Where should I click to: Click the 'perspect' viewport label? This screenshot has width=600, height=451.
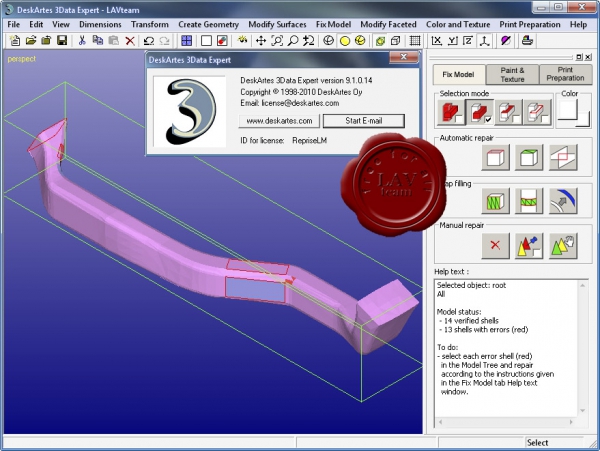[x=21, y=59]
